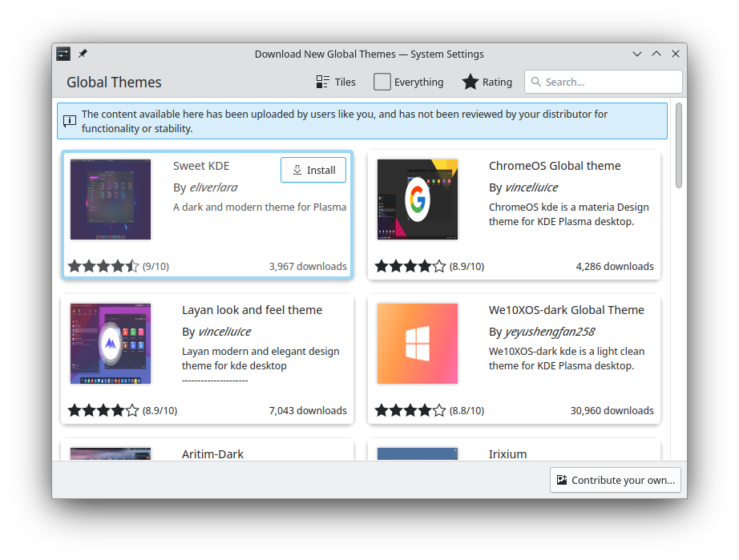Open the Rating sort order dropdown
739x560 pixels.
(x=487, y=82)
